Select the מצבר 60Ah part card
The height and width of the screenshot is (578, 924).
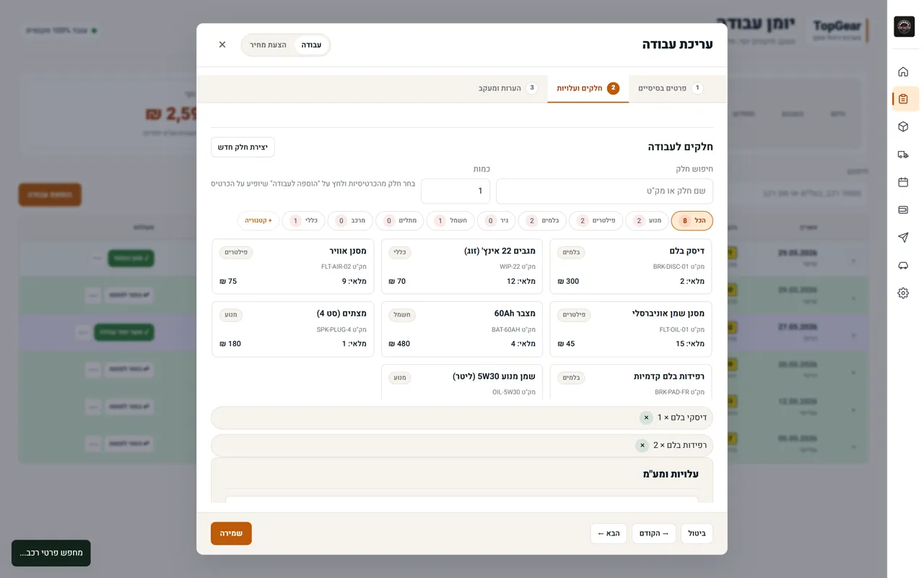[462, 329]
